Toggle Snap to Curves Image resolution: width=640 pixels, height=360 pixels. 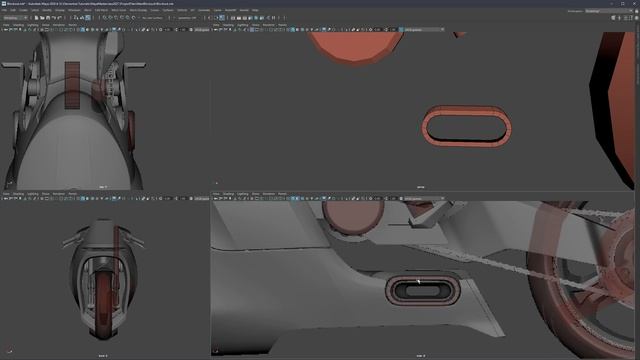[110, 18]
